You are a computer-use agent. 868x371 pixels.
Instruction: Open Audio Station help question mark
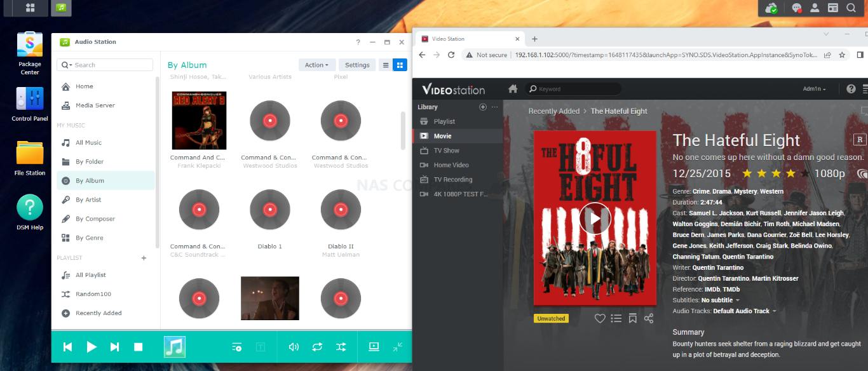point(358,42)
